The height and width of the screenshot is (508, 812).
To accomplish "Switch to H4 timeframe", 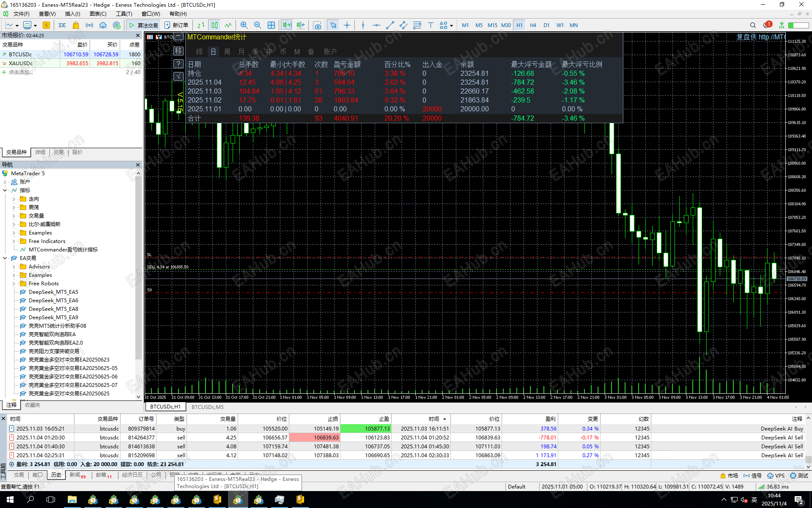I will [533, 25].
